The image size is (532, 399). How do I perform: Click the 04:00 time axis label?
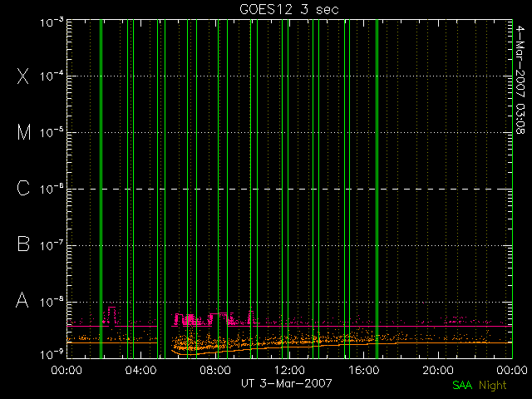(x=140, y=370)
